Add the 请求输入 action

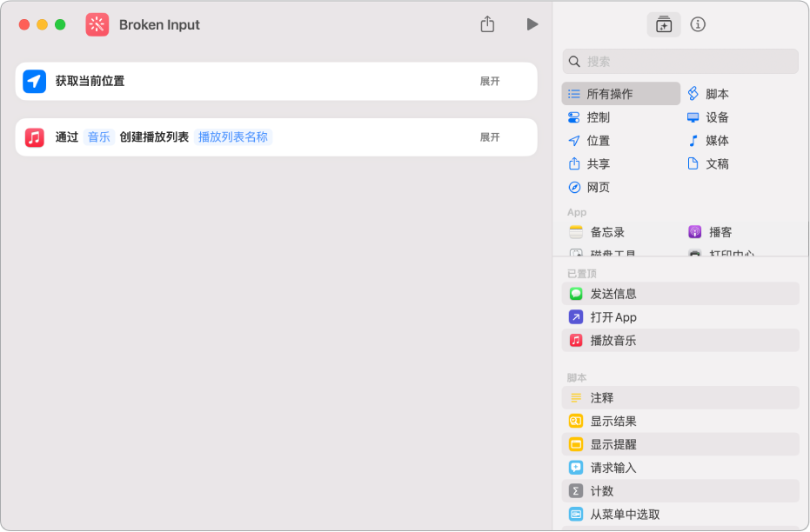(680, 468)
